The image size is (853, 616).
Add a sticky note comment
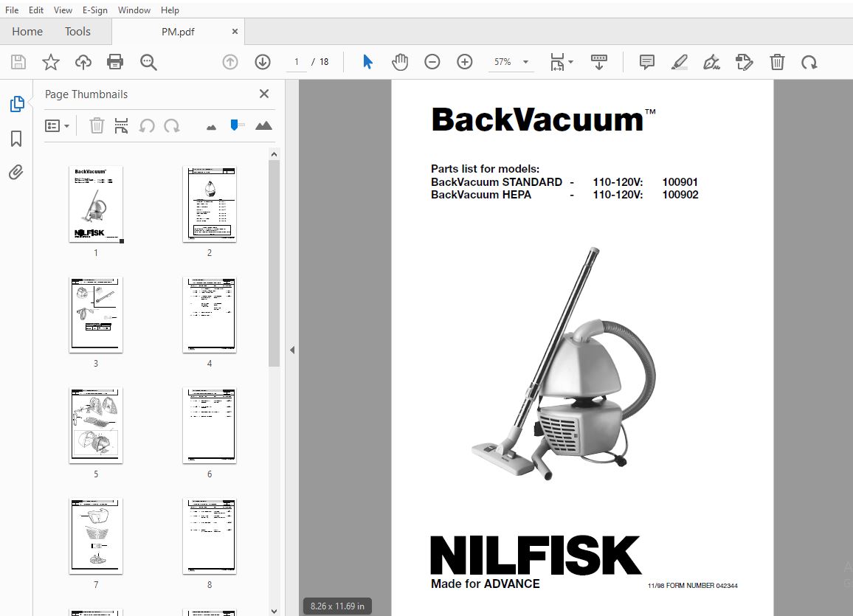(x=647, y=62)
